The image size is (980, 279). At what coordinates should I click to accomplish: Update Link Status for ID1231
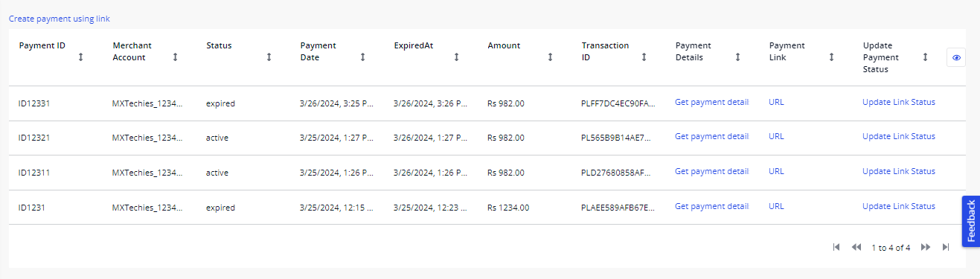tap(899, 207)
